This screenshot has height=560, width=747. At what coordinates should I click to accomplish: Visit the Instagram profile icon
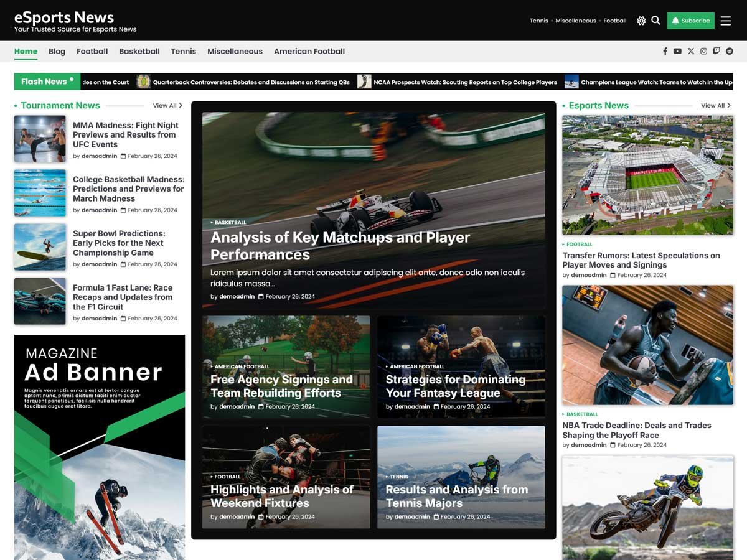703,51
